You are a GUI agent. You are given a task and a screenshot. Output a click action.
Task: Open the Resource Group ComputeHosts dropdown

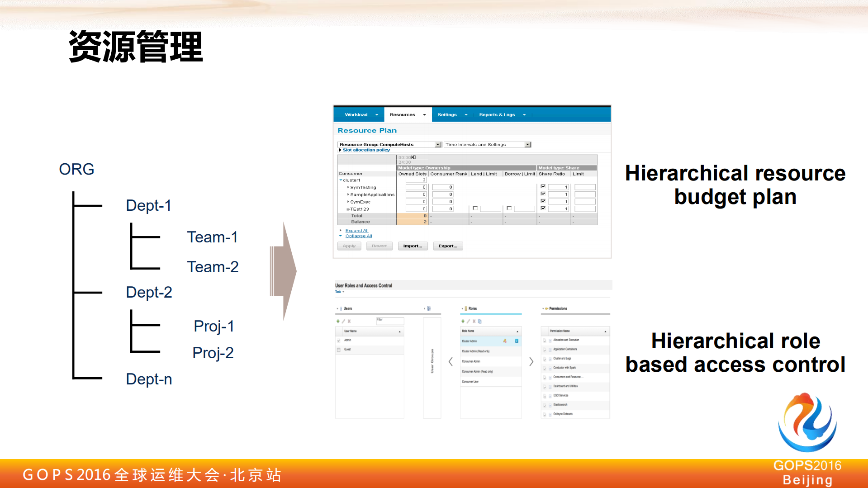coord(437,144)
